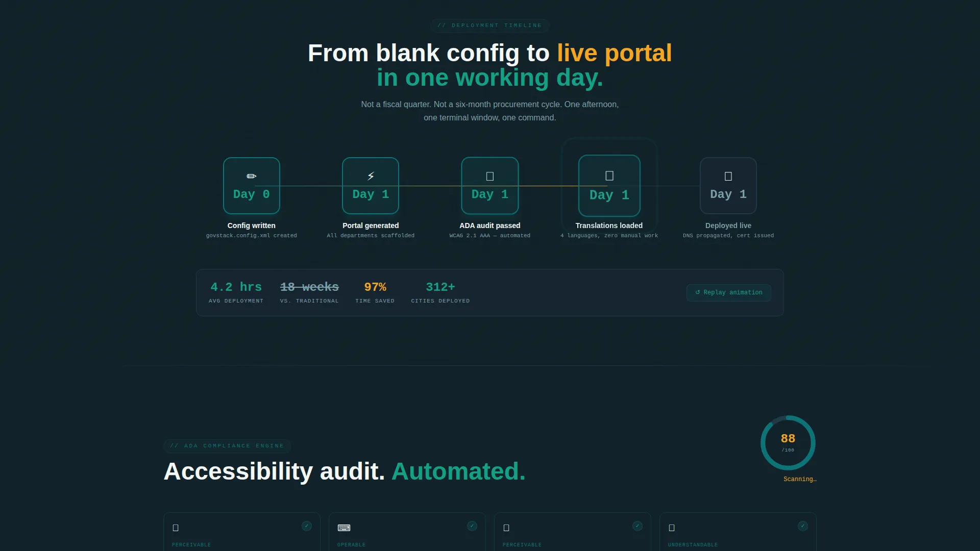980x551 pixels.
Task: Select the Portal generated Day 1 timeline node
Action: [371, 186]
